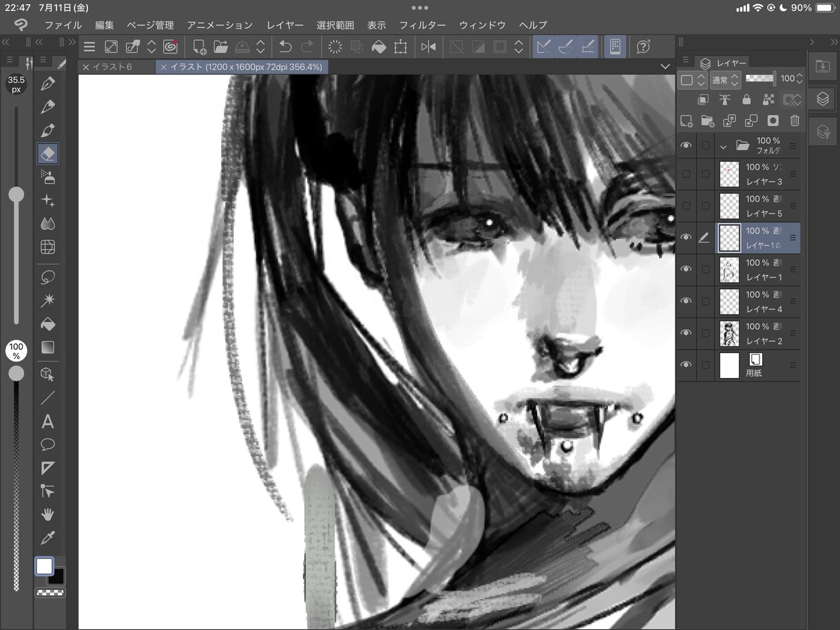Show the レイヤー 3 layer

[x=686, y=174]
